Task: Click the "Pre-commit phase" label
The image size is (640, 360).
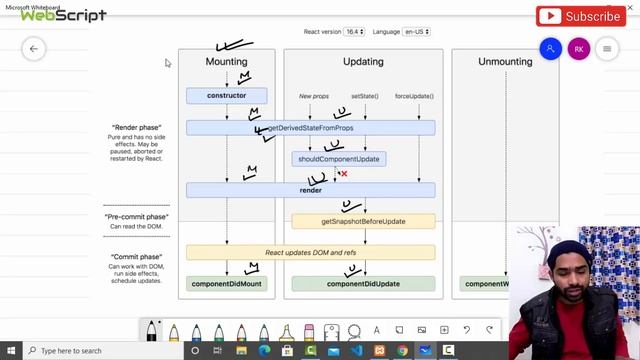Action: click(136, 217)
